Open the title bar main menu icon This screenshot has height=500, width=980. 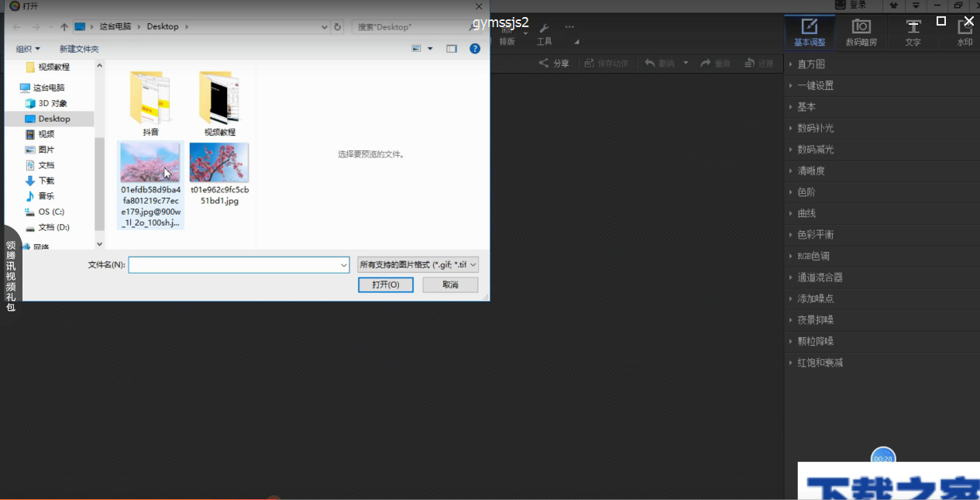tap(915, 5)
